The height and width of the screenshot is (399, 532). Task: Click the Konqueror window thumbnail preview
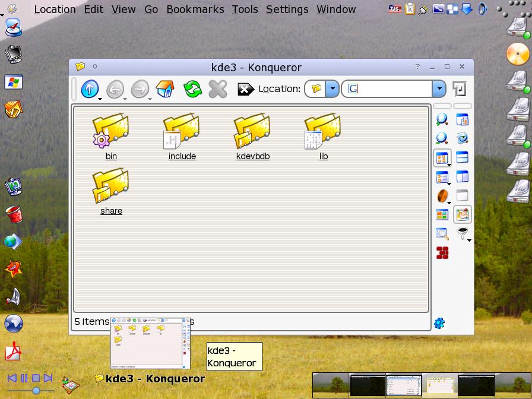[x=150, y=343]
